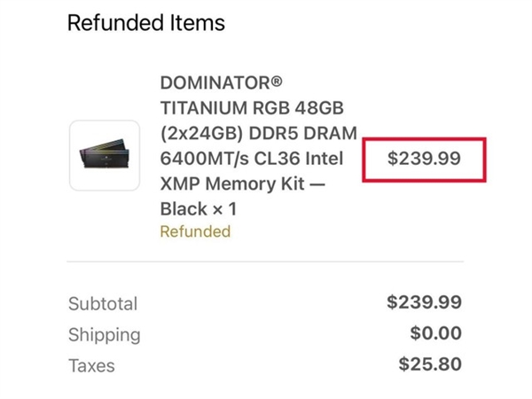Click the subtotal amount $239.99

coord(424,302)
